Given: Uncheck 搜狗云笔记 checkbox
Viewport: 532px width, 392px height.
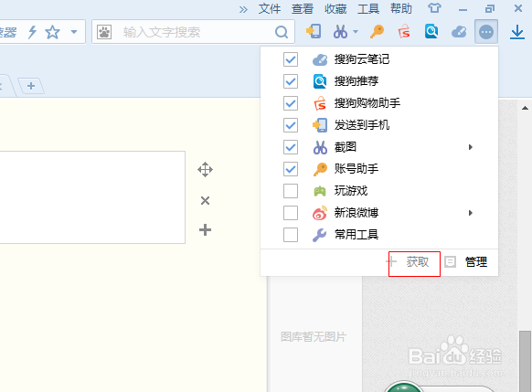Looking at the screenshot, I should pos(291,59).
